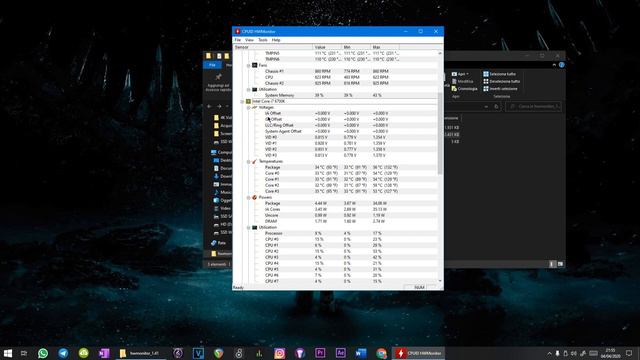Click the Max column header
The image size is (640, 360).
385,47
